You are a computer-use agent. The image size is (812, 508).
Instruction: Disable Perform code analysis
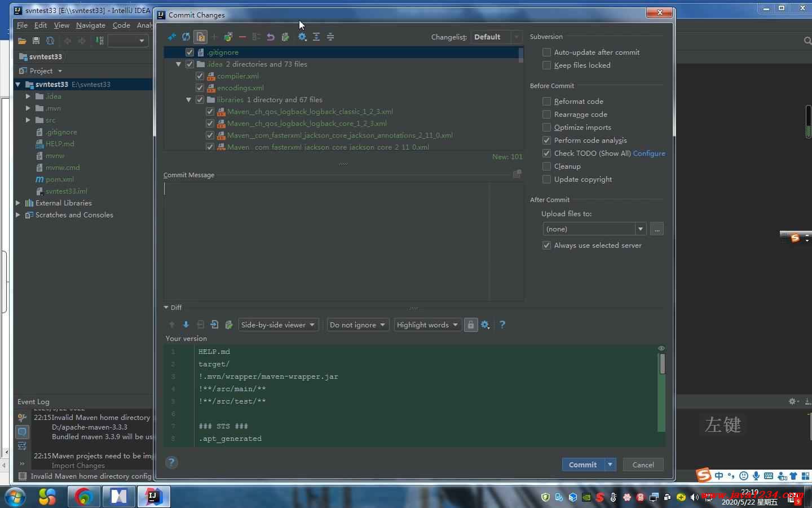coord(546,140)
